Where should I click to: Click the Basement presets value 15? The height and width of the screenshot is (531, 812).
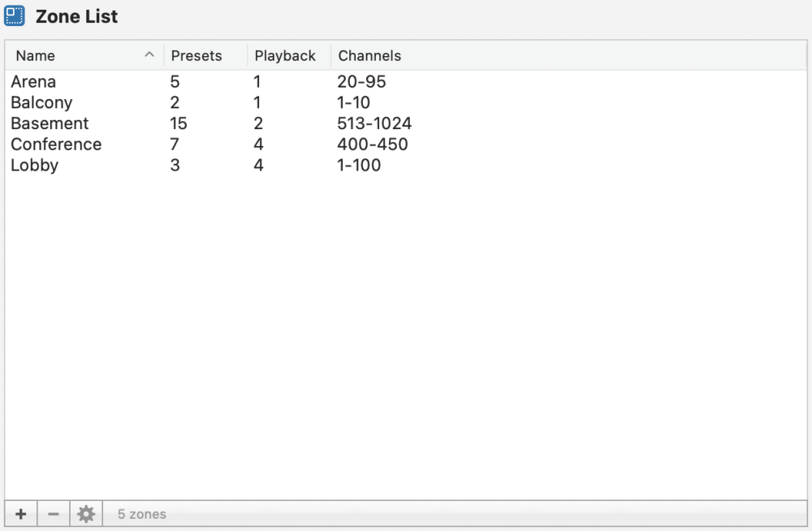click(x=179, y=123)
